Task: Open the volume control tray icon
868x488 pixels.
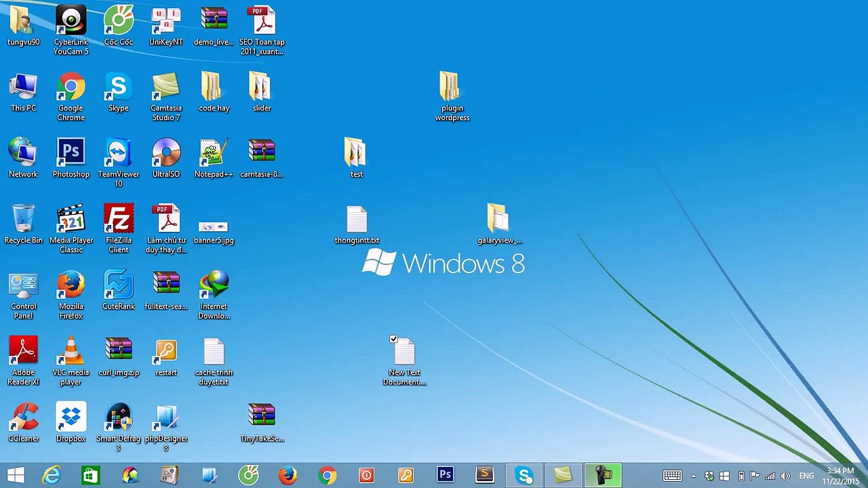Action: 786,476
